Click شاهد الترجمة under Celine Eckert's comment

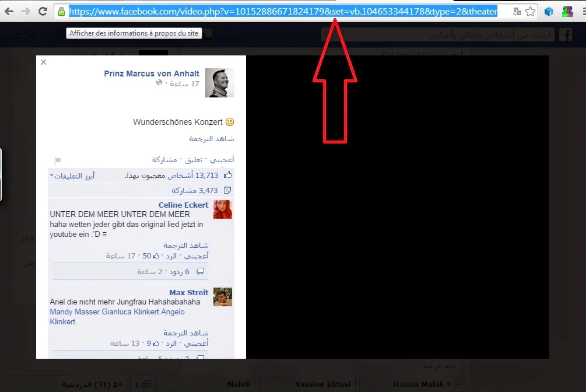pos(186,246)
